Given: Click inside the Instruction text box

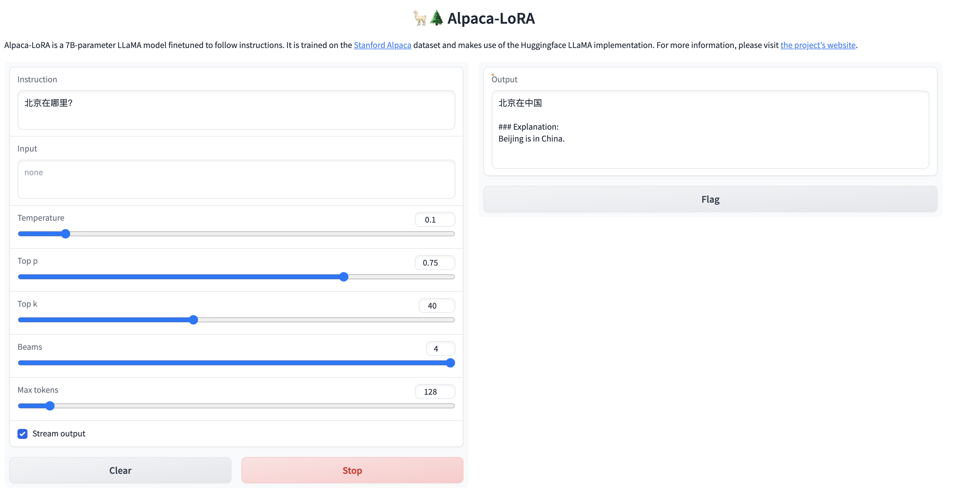Looking at the screenshot, I should pyautogui.click(x=236, y=110).
